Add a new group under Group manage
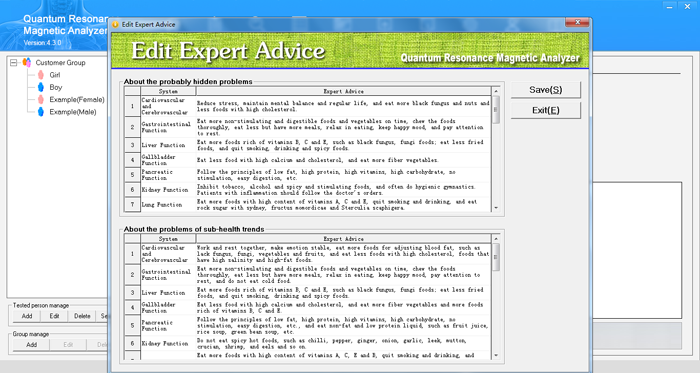The width and height of the screenshot is (700, 373). 31,344
